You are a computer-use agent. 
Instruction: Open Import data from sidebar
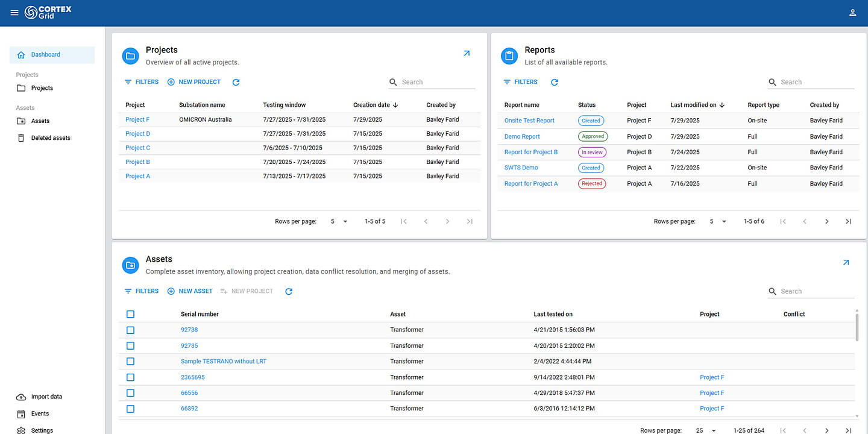click(46, 397)
